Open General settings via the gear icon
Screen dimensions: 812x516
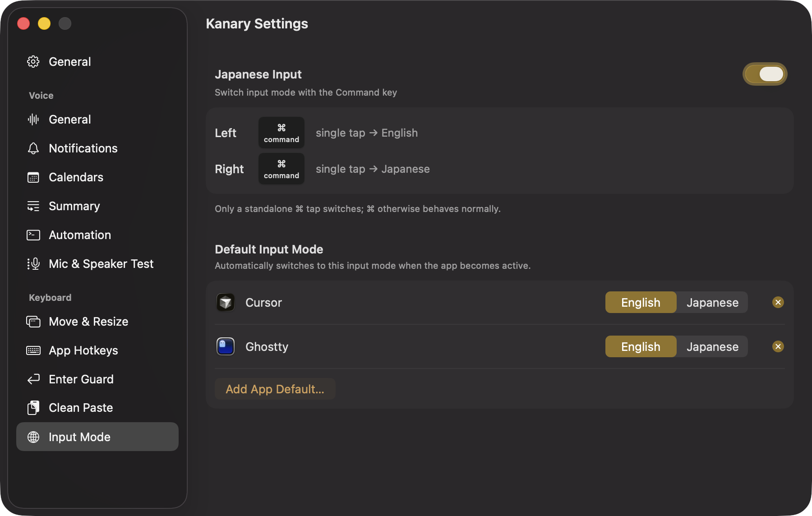click(33, 62)
